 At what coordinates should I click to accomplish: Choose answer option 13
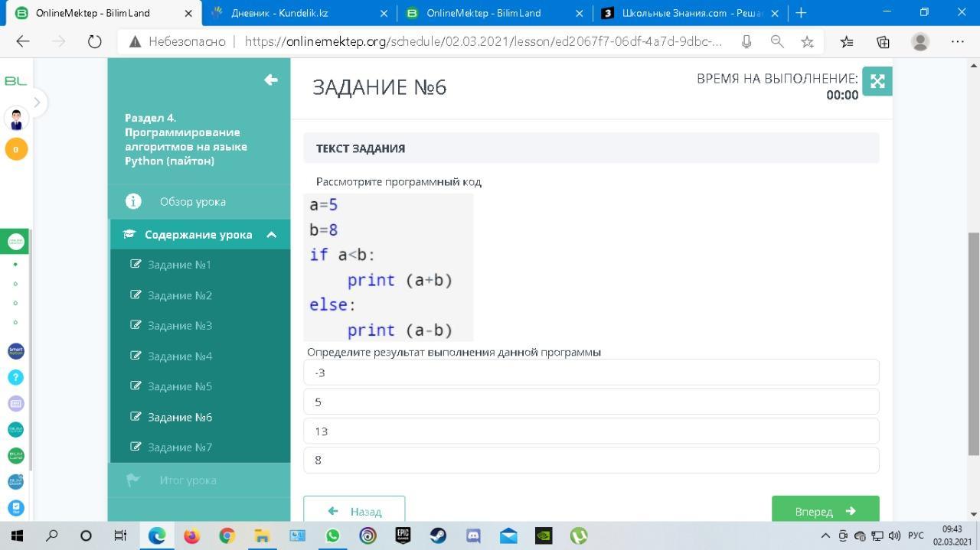click(x=591, y=431)
